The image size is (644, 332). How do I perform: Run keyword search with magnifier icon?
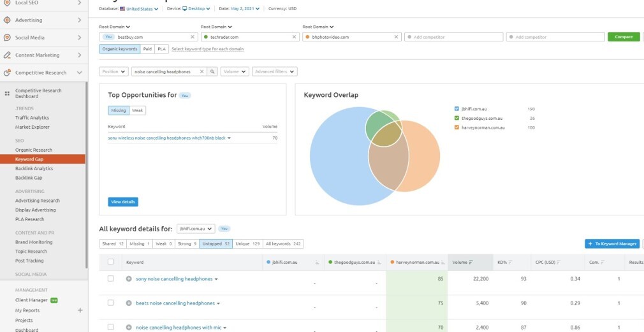212,71
